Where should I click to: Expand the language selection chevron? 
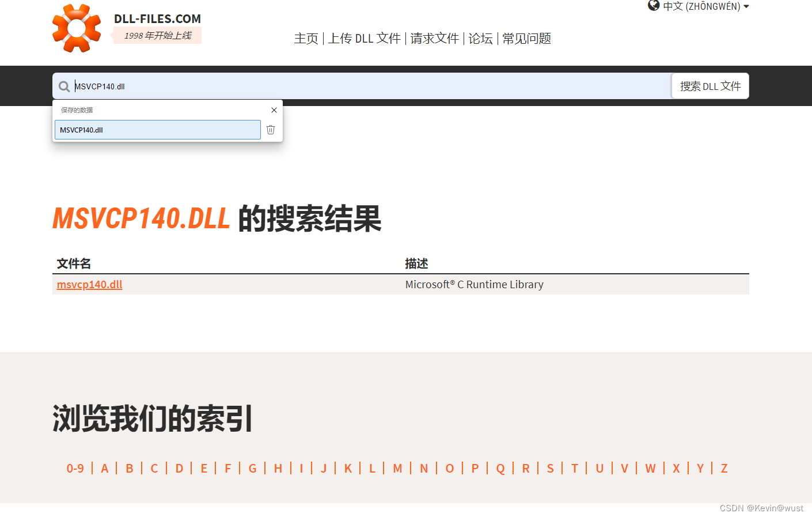tap(747, 6)
